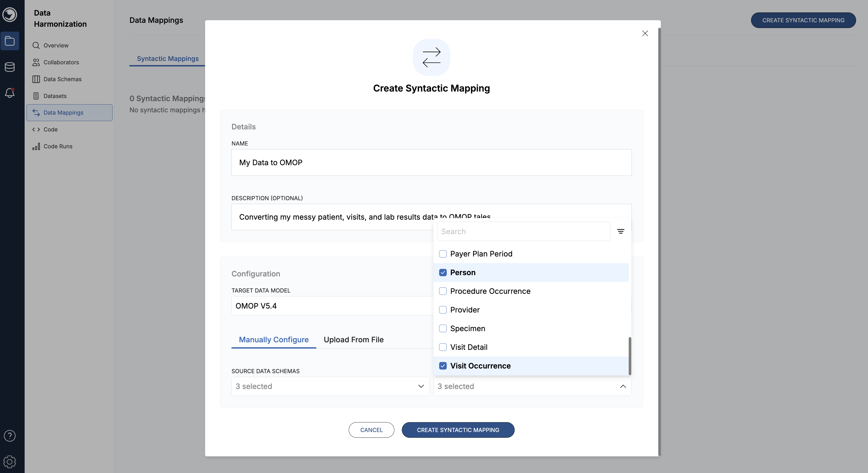This screenshot has height=473, width=868.
Task: Select the Provider option label
Action: (x=465, y=309)
